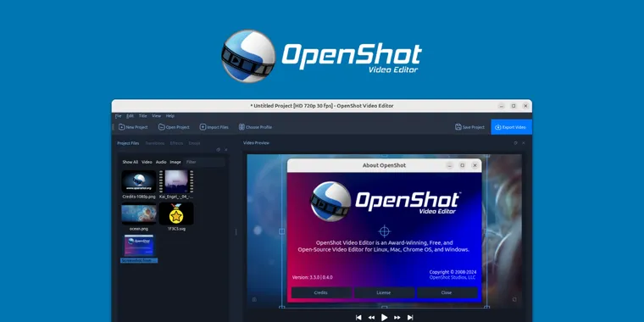644x322 pixels.
Task: Click the rewind playback button
Action: tap(371, 318)
